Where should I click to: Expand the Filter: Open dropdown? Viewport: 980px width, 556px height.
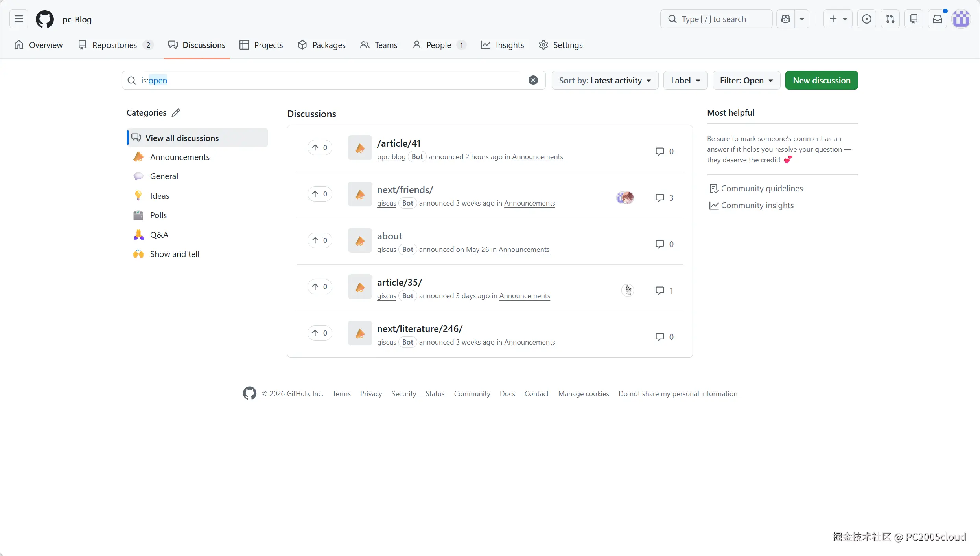point(746,80)
